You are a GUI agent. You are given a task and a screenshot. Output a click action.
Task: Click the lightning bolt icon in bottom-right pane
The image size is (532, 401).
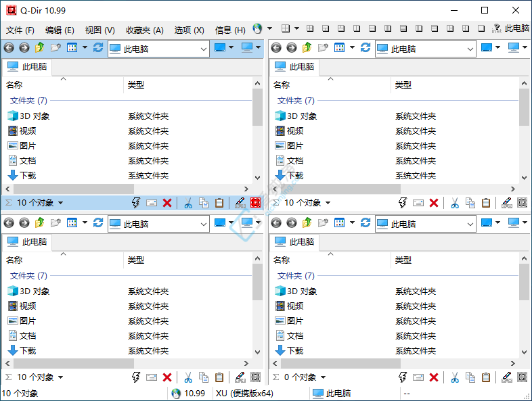(x=403, y=377)
